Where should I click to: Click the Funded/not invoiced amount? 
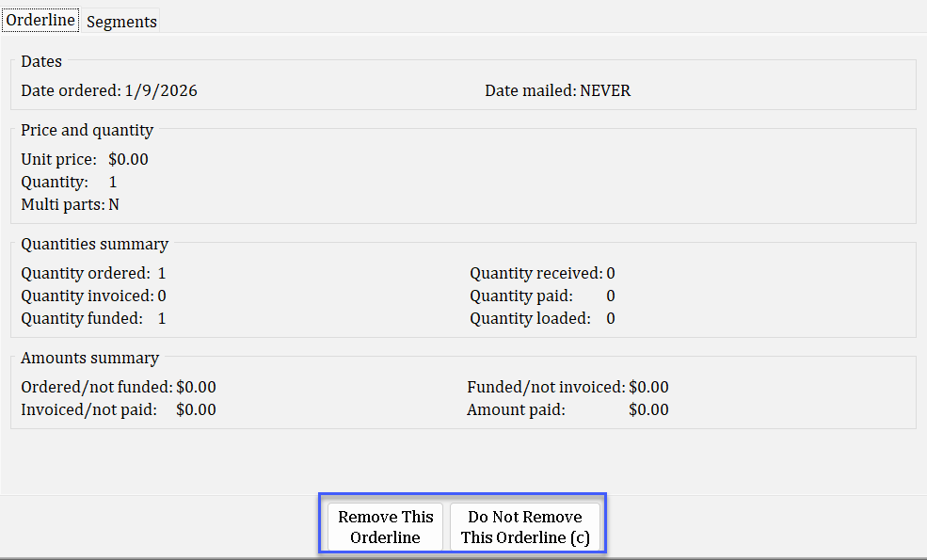(648, 387)
